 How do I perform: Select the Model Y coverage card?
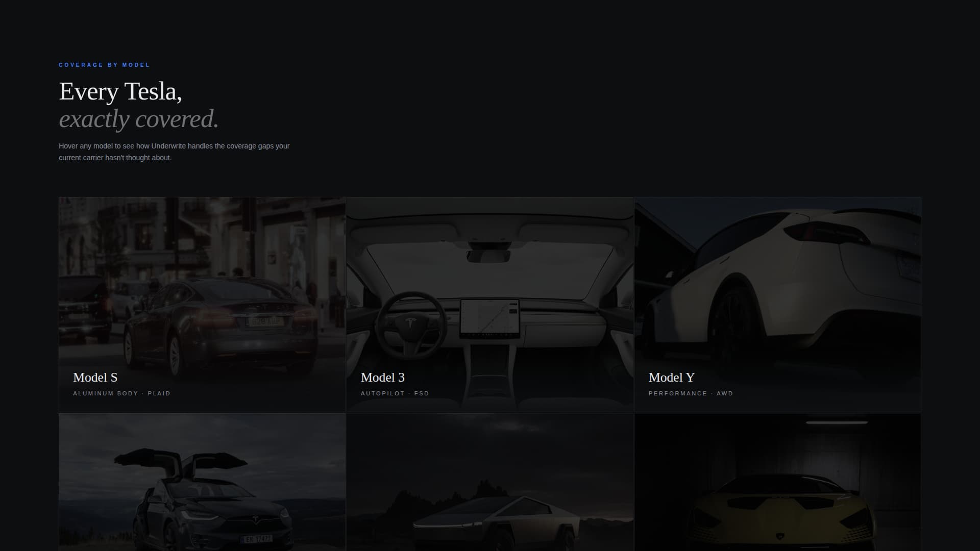point(778,305)
